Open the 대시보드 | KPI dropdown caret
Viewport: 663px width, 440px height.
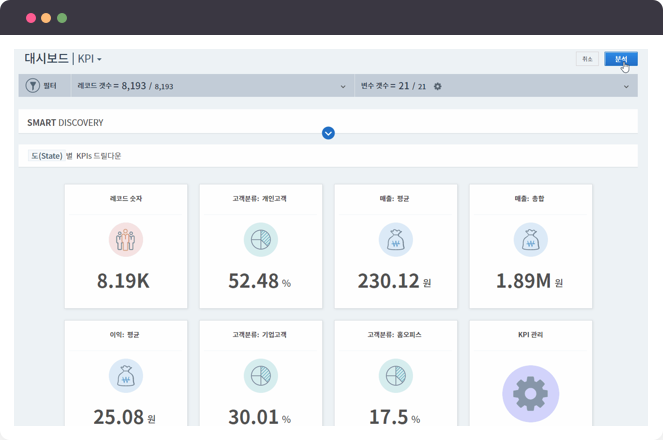pos(99,60)
